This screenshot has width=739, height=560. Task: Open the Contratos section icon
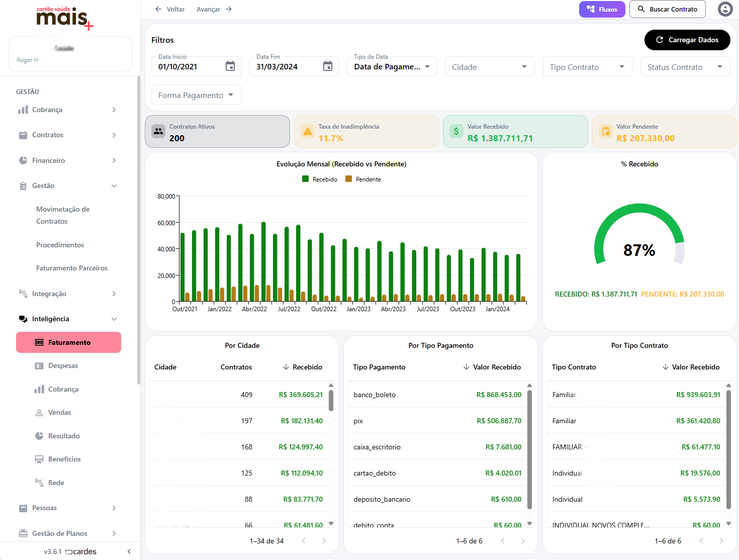click(x=23, y=135)
